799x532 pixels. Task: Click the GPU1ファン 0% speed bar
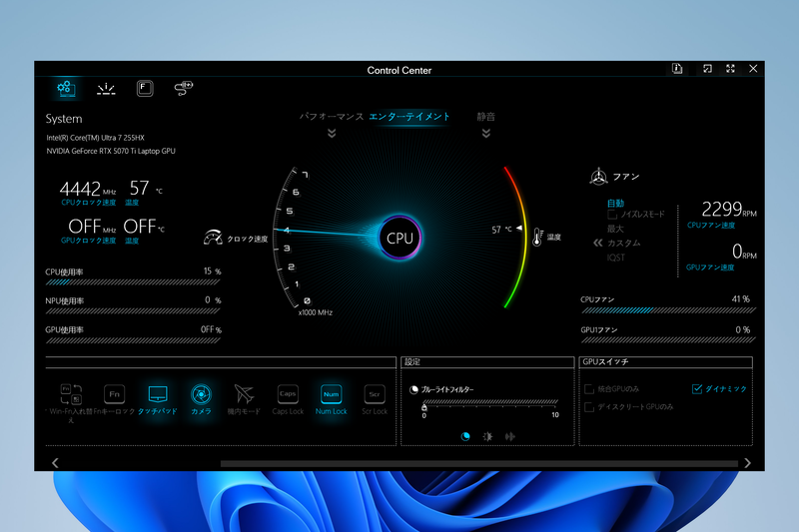click(x=668, y=340)
